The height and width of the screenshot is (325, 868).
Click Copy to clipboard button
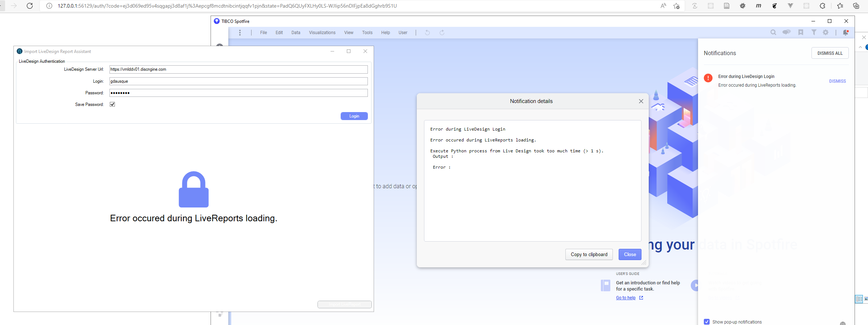coord(589,254)
